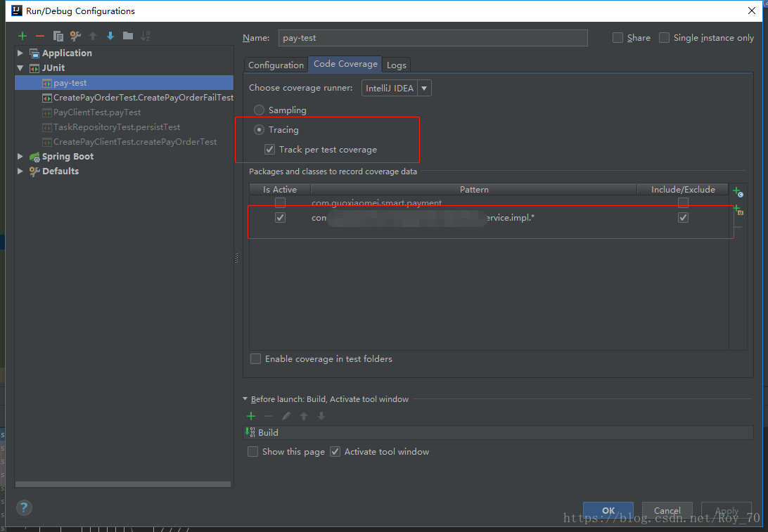Screen dimensions: 768x532
Task: Toggle Single instance only
Action: [x=664, y=38]
